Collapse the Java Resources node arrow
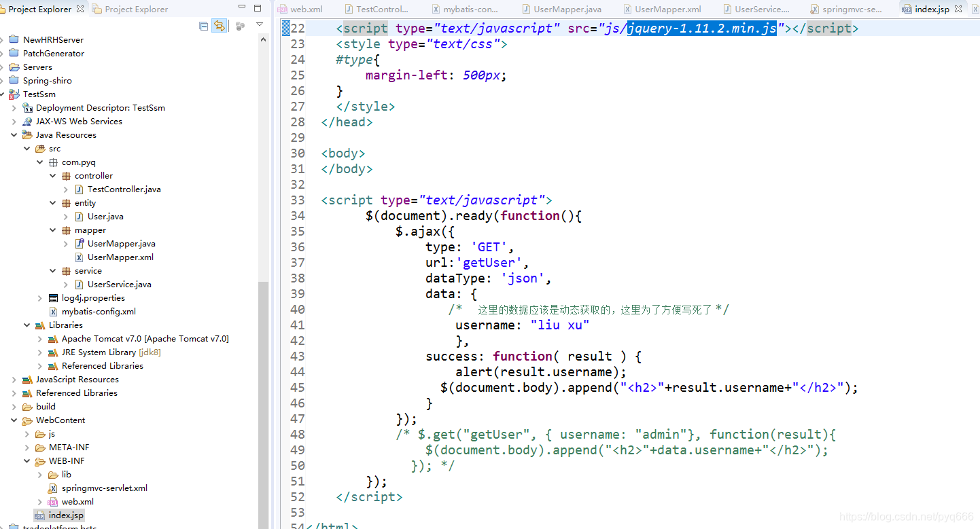Viewport: 980px width, 529px height. click(14, 135)
